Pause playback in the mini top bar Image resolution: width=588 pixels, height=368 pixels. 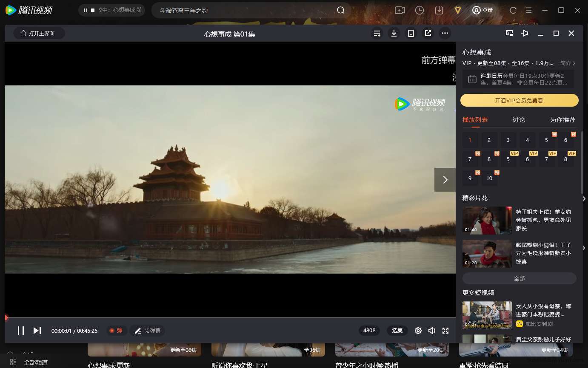pos(86,10)
